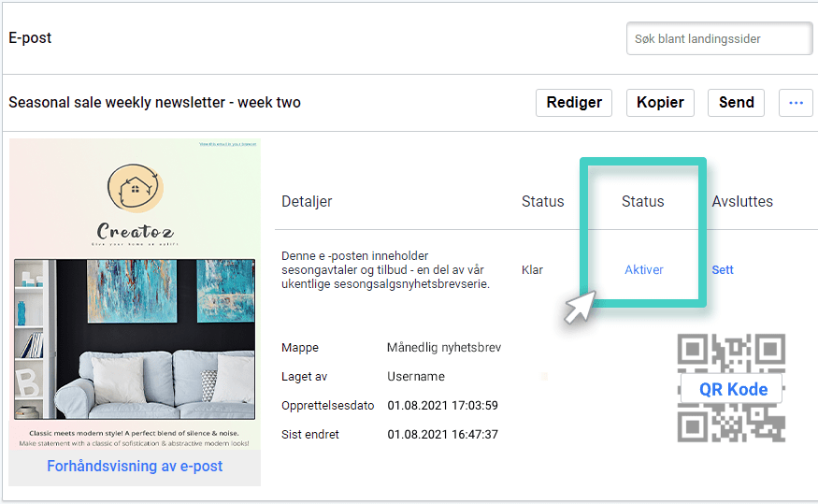The height and width of the screenshot is (504, 818).
Task: Click the Status header left of the highlighted column
Action: pos(542,201)
